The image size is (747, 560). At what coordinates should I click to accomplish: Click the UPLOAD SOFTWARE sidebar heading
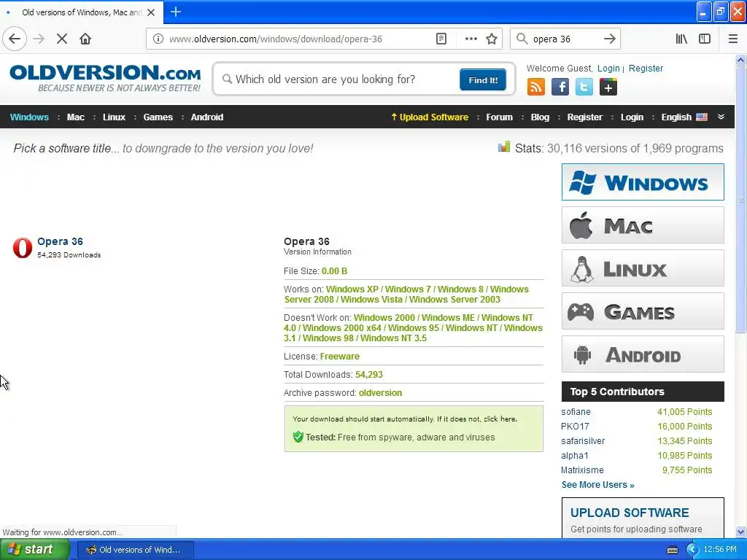(x=630, y=513)
